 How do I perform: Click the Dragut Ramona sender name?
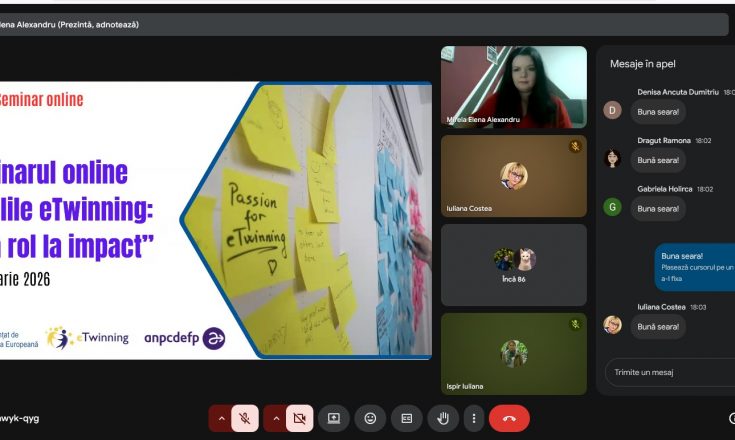664,141
